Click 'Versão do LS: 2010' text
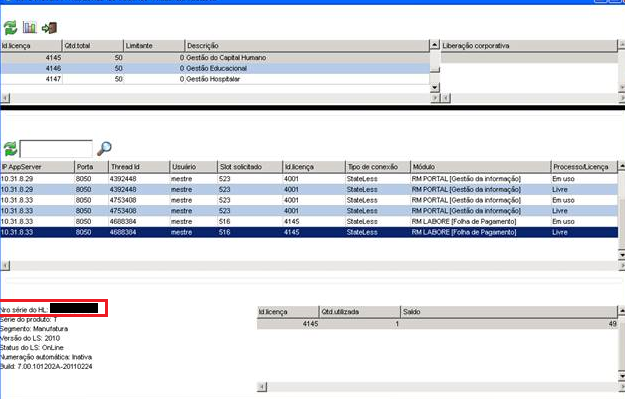The height and width of the screenshot is (399, 625). point(30,338)
